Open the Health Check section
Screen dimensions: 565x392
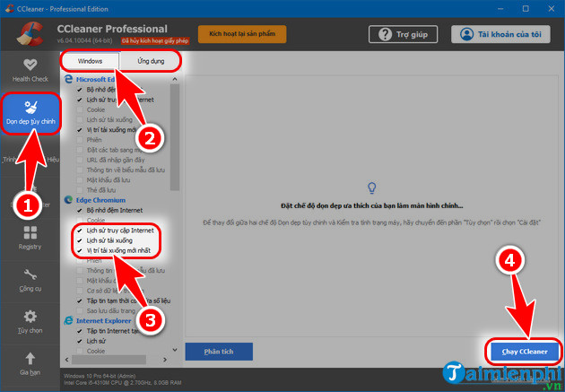pyautogui.click(x=30, y=71)
